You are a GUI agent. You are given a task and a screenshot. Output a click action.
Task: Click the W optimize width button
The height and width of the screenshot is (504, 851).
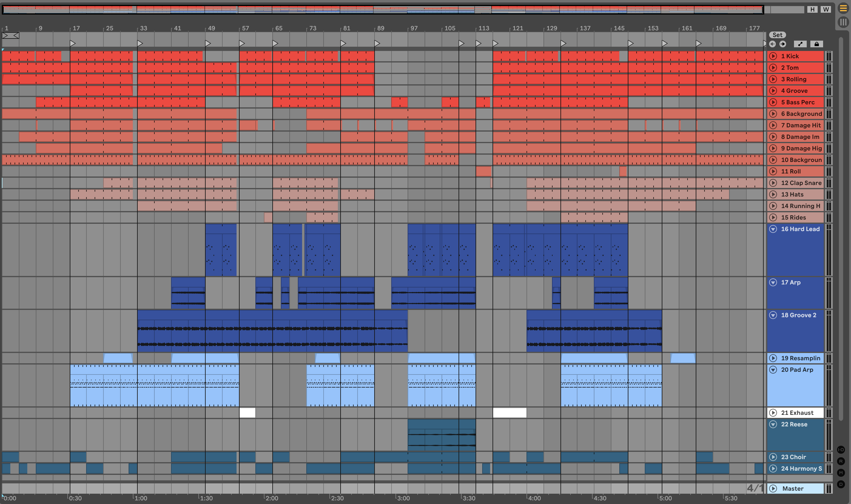click(826, 9)
